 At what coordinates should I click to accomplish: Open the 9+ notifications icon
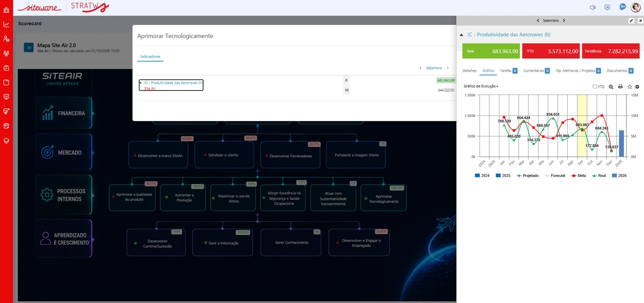[x=623, y=7]
